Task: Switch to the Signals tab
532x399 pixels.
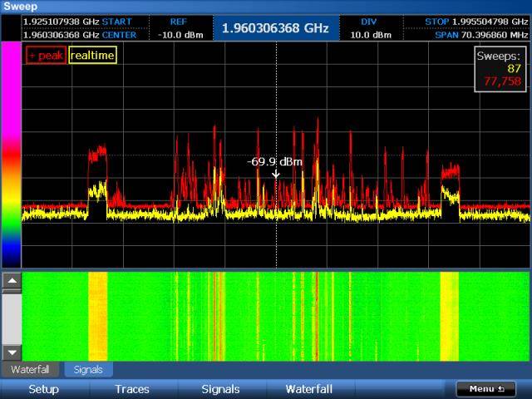Action: [x=88, y=370]
